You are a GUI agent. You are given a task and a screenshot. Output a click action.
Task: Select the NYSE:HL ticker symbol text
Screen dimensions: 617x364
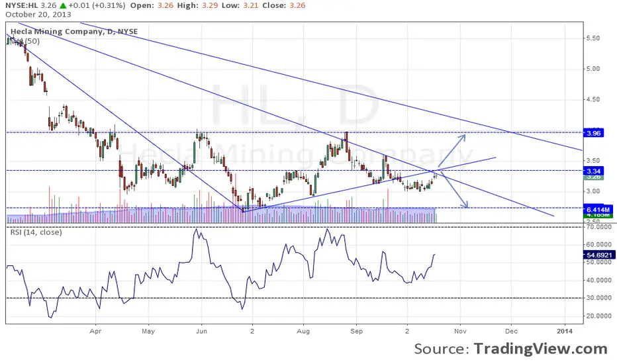(x=22, y=5)
